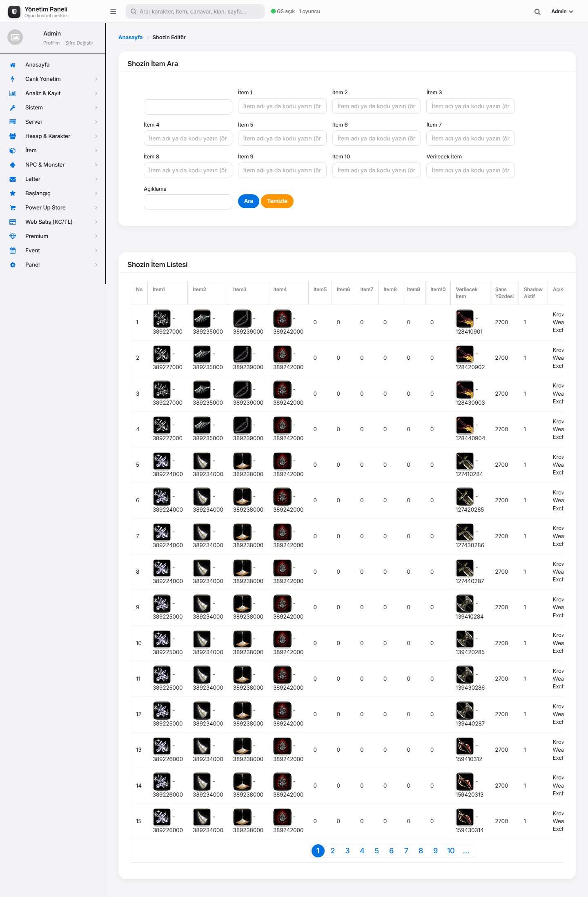Click the magnifier icon at top right
The width and height of the screenshot is (588, 897).
(537, 11)
